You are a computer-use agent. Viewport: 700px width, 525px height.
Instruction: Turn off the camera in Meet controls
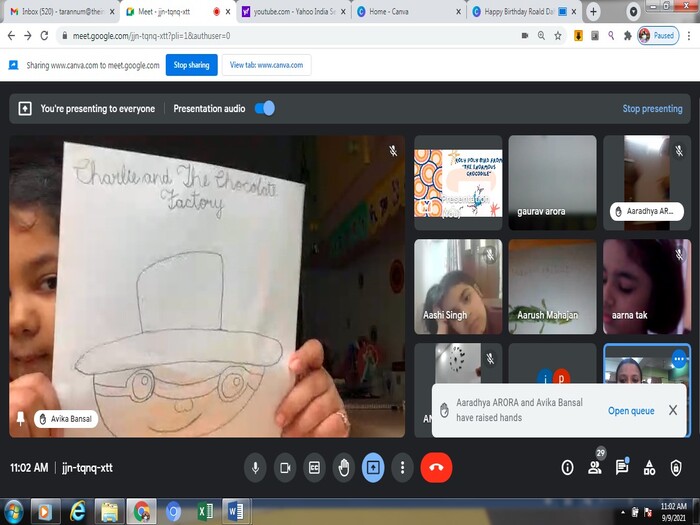tap(285, 467)
